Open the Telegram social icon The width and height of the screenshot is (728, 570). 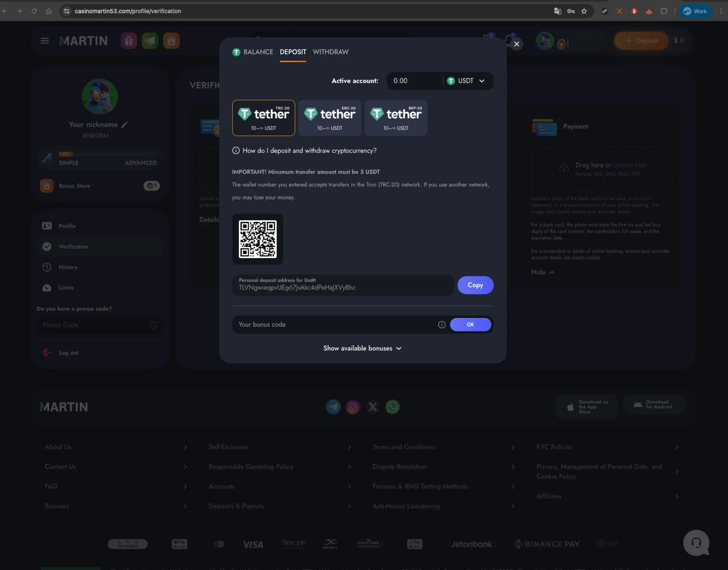pos(333,407)
